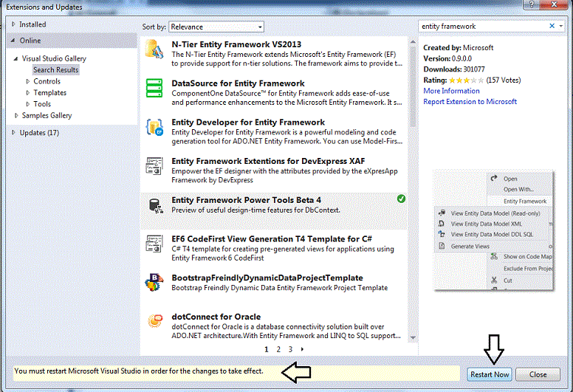573x392 pixels.
Task: Open the search box history dropdown arrow
Action: (x=561, y=26)
